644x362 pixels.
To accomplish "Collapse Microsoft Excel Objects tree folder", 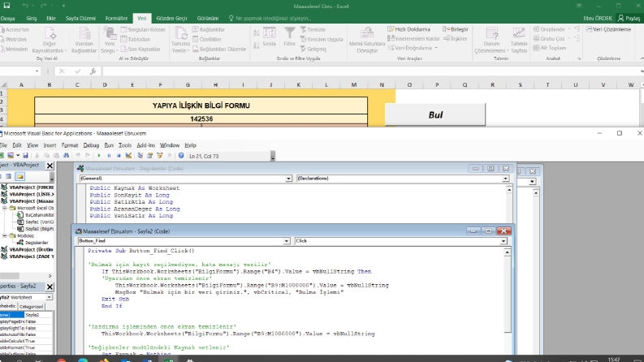I will click(x=5, y=208).
